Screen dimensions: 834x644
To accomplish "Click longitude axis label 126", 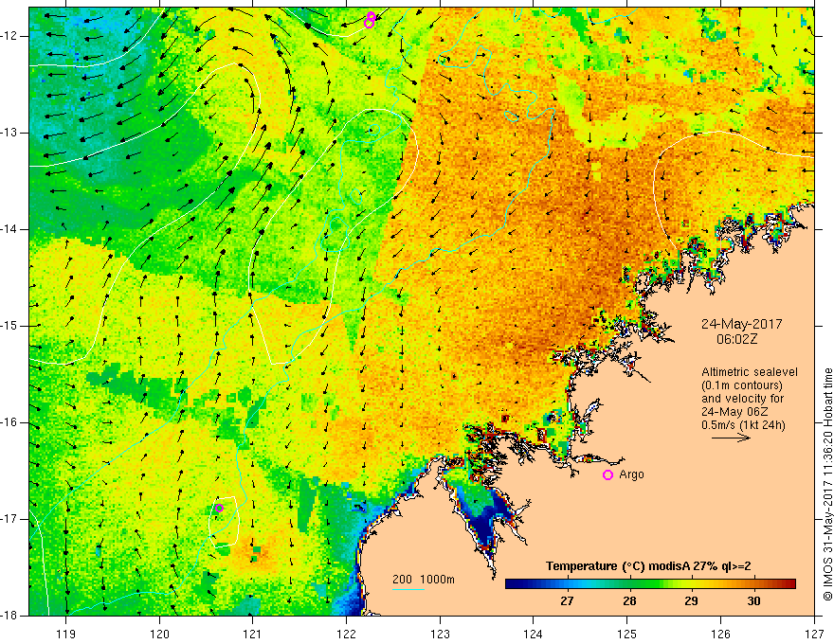I will (720, 634).
